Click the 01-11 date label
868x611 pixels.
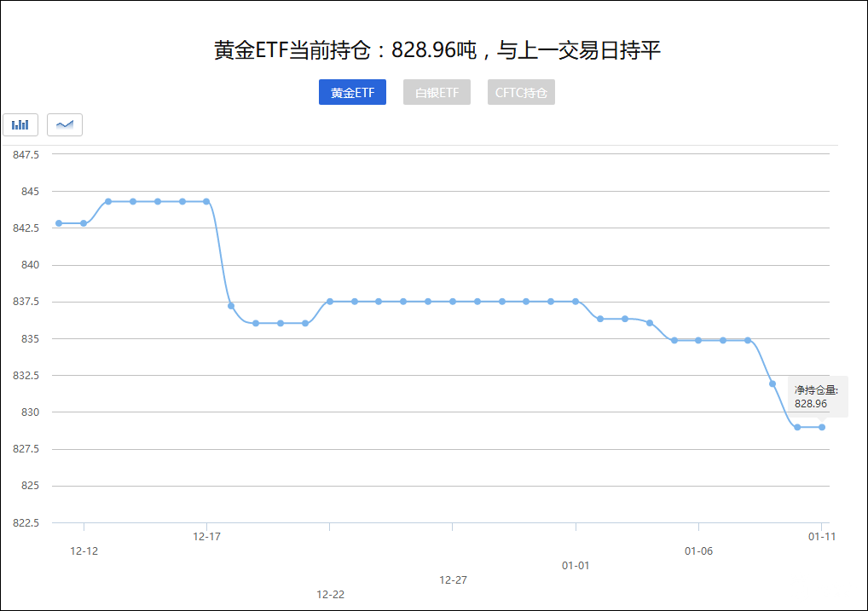point(820,537)
